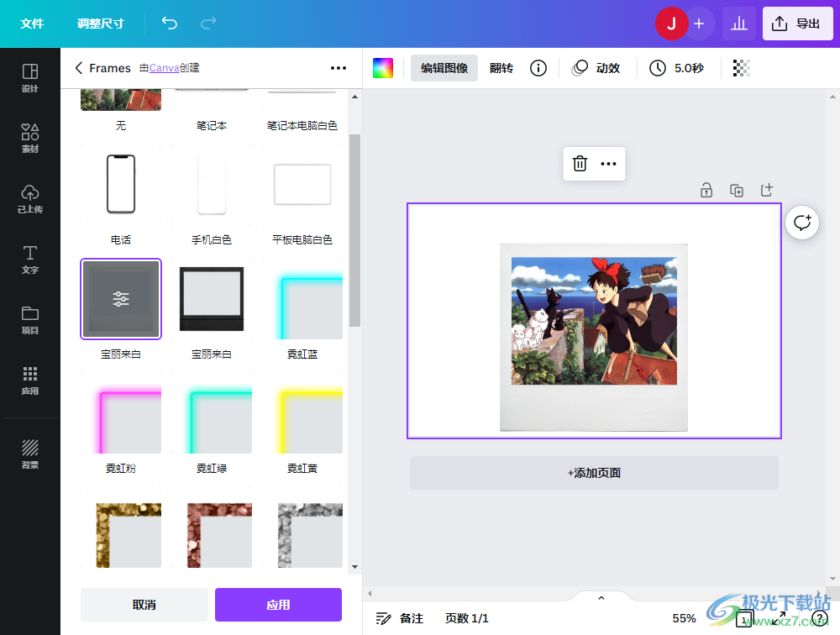Select the 霓虹粉 neon pink frame

pyautogui.click(x=121, y=413)
